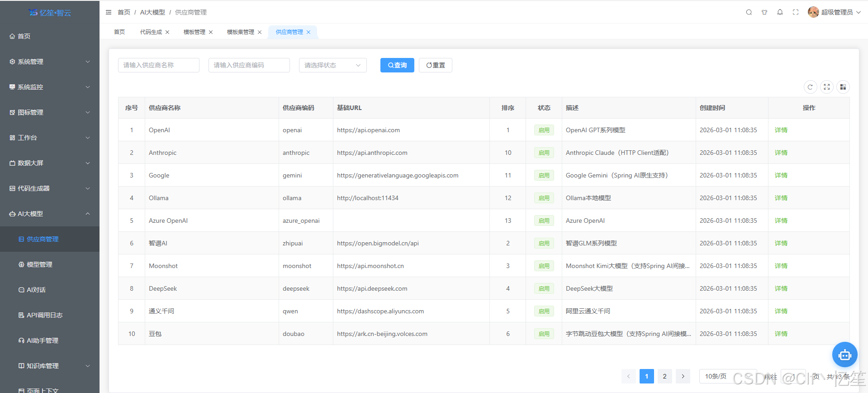Click current page 1 button
This screenshot has height=393, width=868.
click(647, 376)
